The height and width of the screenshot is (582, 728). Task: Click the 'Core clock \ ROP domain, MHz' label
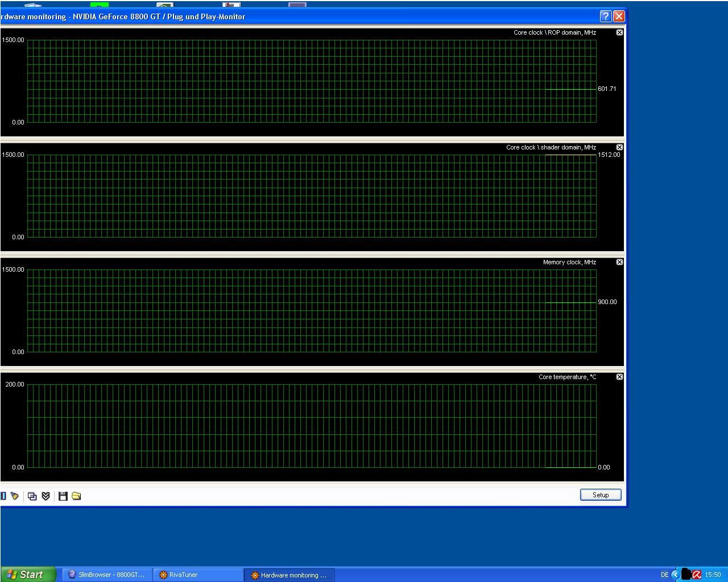[555, 32]
